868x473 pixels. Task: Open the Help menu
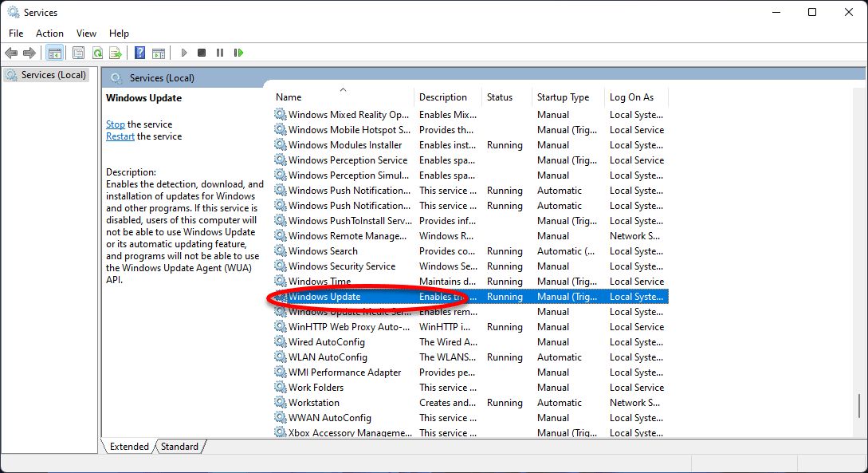tap(119, 34)
